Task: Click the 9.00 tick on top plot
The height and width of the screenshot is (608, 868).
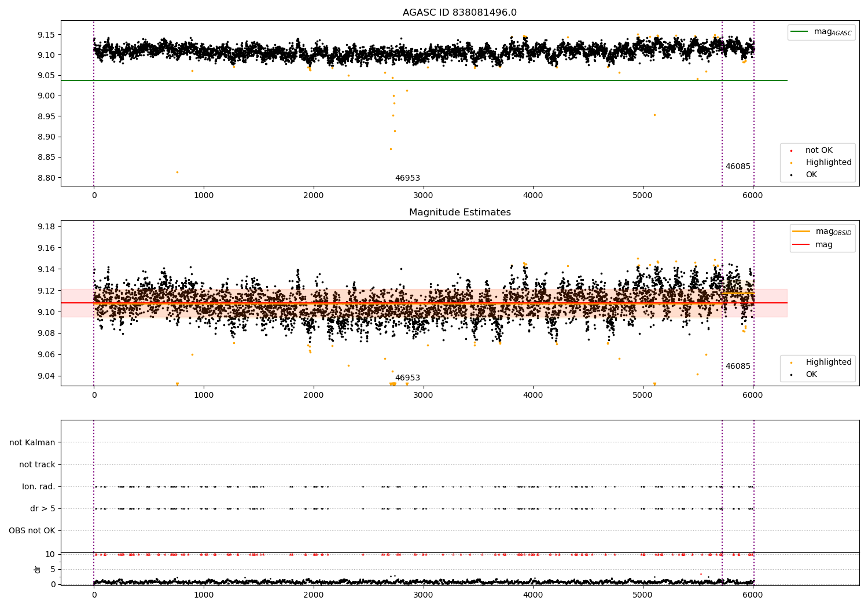Action: pyautogui.click(x=45, y=97)
